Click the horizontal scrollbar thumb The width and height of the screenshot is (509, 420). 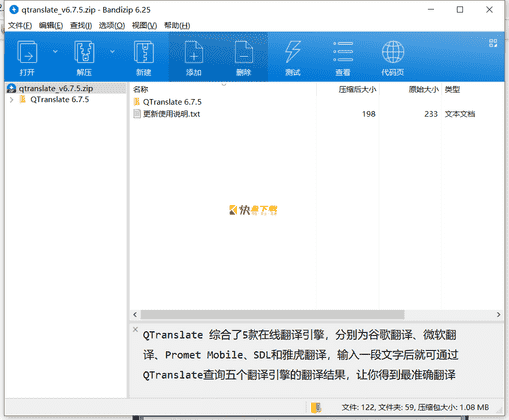tap(272, 315)
